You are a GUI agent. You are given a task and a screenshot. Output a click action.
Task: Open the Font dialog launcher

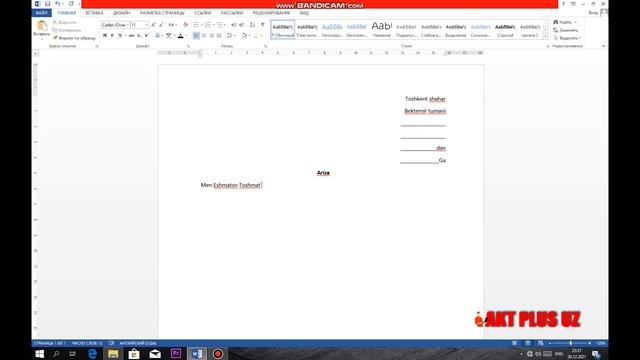tap(188, 47)
